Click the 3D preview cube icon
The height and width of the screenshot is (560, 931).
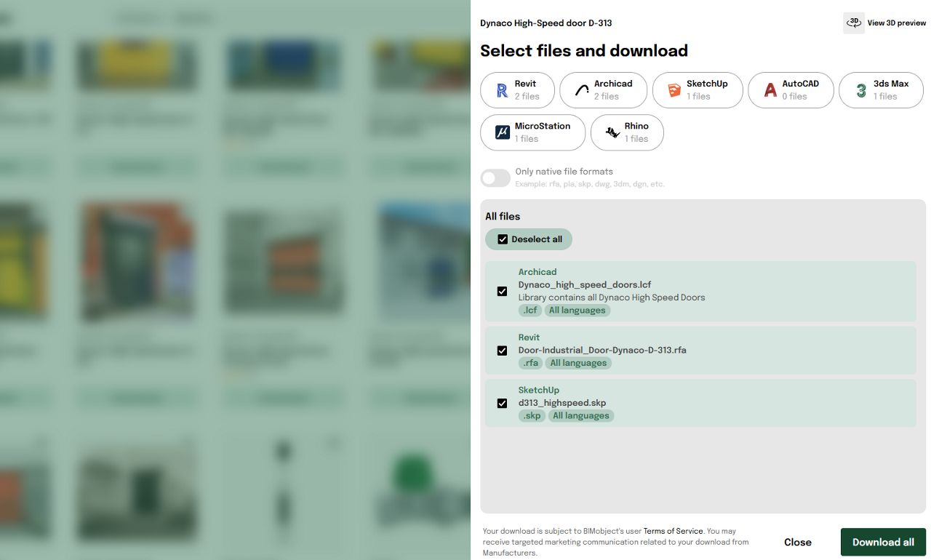[854, 23]
